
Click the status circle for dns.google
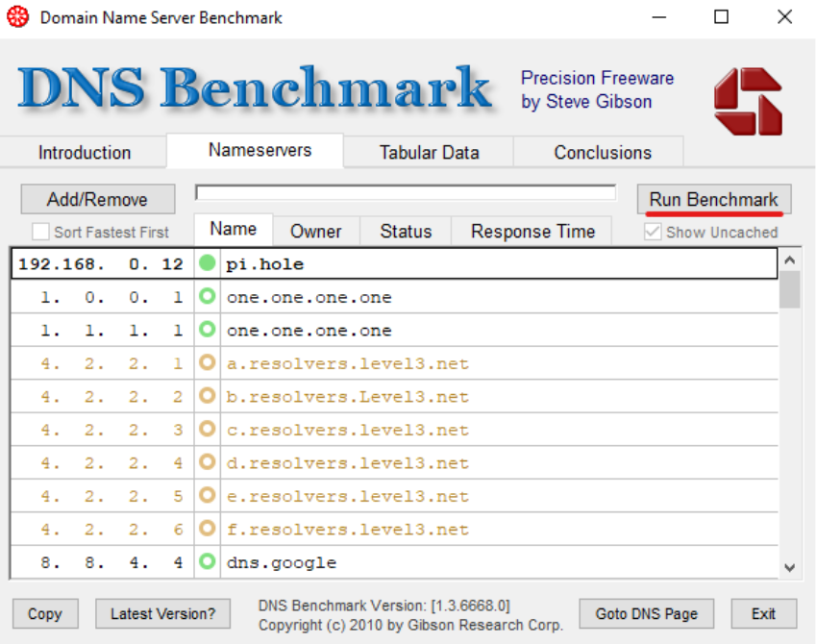(x=207, y=561)
